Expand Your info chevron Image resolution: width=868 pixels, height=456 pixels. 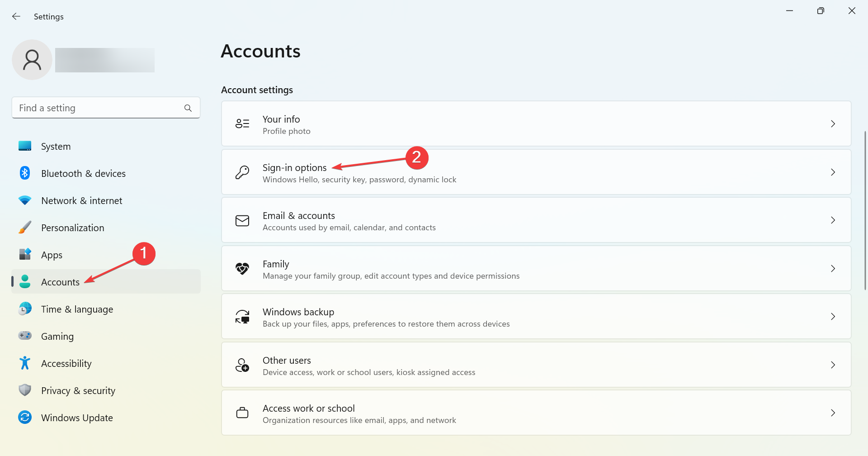point(833,123)
